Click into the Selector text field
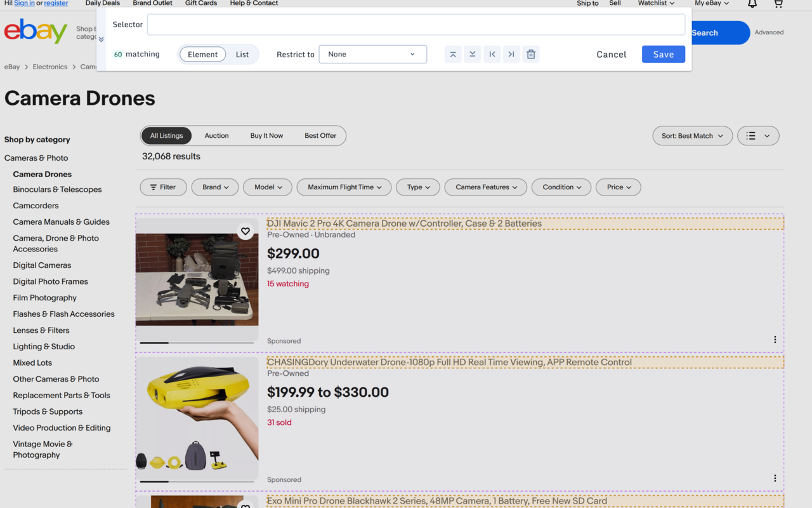This screenshot has width=812, height=508. 416,25
